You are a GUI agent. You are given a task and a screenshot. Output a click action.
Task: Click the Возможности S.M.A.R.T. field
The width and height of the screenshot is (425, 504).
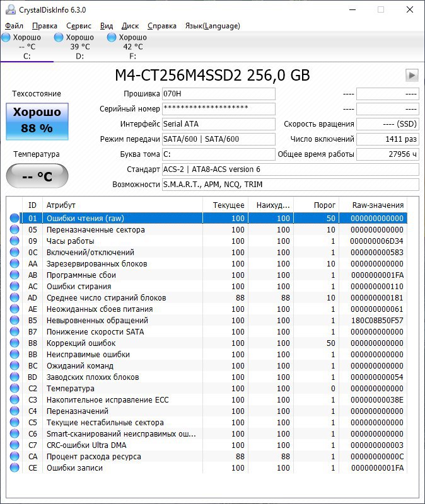click(290, 185)
